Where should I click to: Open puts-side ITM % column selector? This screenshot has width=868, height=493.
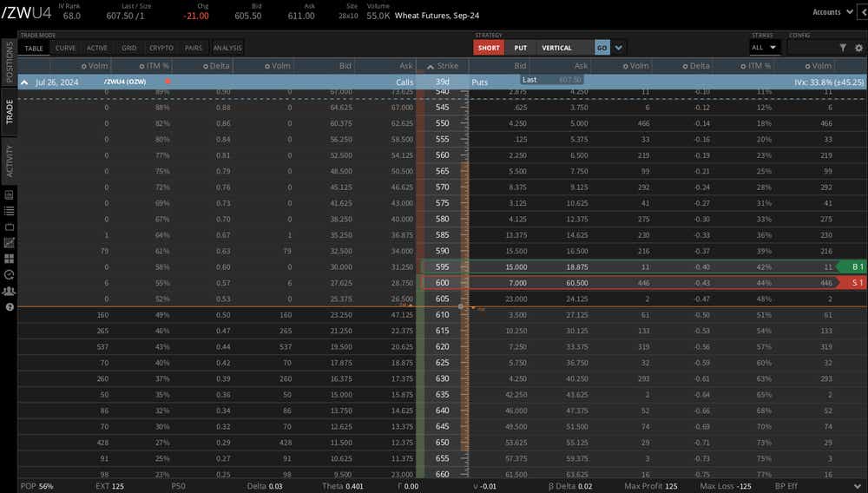tap(756, 66)
